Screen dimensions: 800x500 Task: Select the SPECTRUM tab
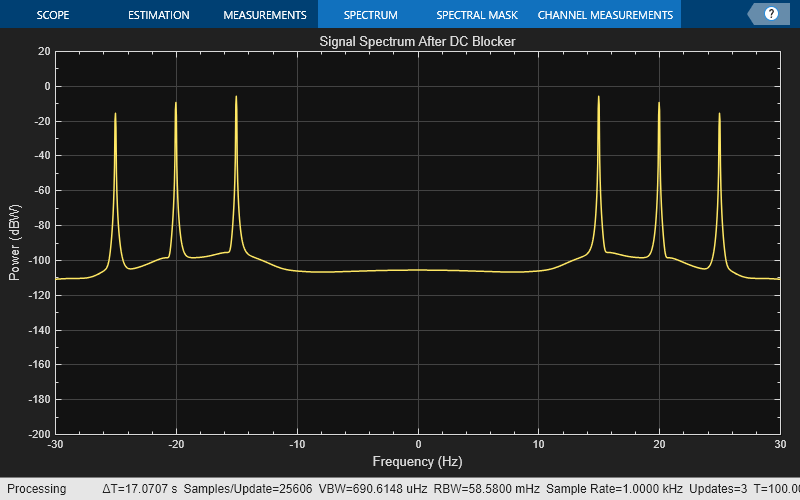click(370, 15)
